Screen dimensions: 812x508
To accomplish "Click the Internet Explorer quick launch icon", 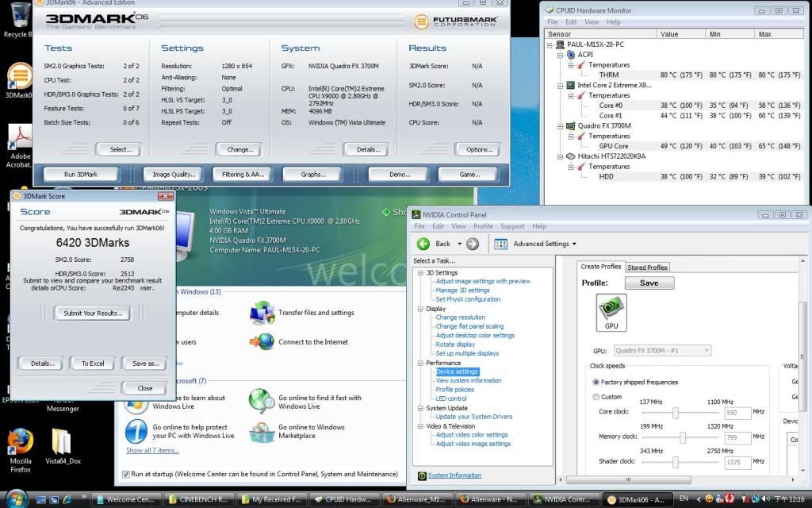I will click(67, 500).
